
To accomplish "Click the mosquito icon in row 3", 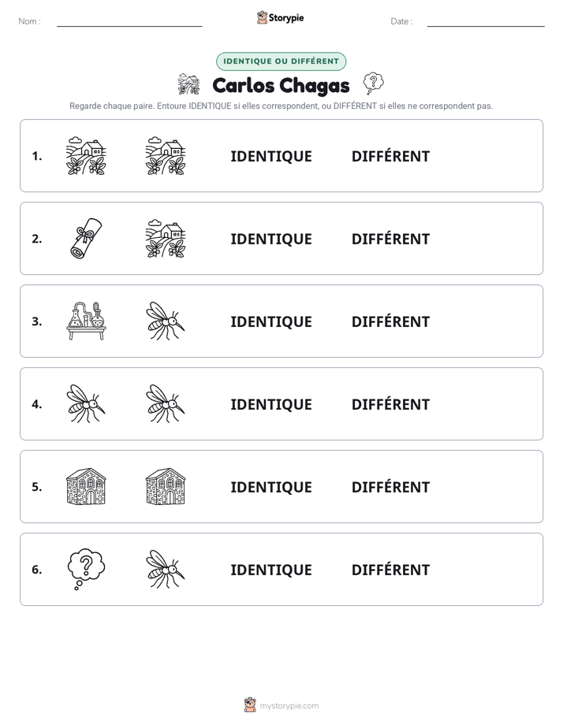I will (166, 321).
